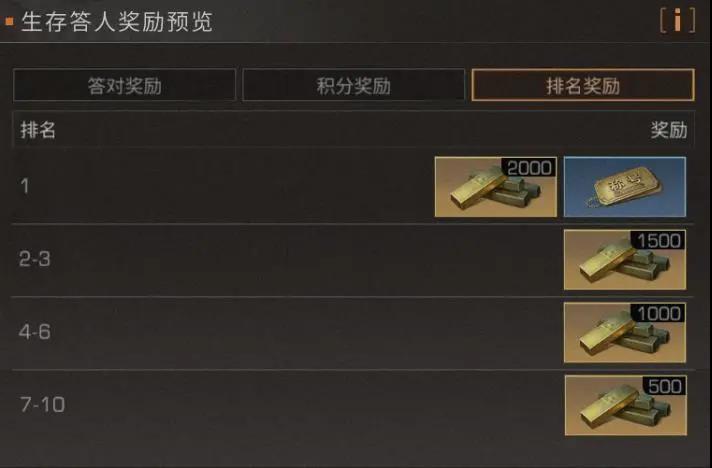Click the 2000 quantity badge
712x468 pixels.
pos(529,167)
